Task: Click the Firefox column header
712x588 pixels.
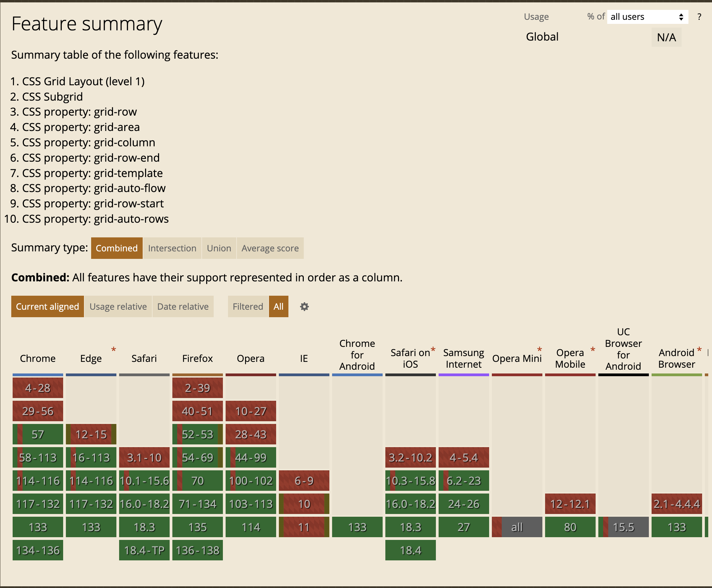Action: tap(198, 358)
